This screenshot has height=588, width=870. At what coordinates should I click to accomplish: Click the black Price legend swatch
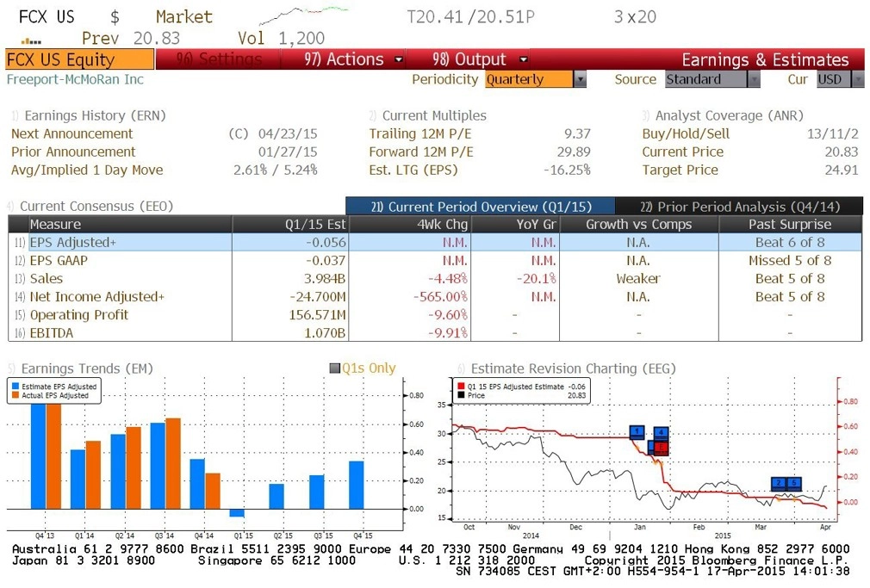click(461, 395)
